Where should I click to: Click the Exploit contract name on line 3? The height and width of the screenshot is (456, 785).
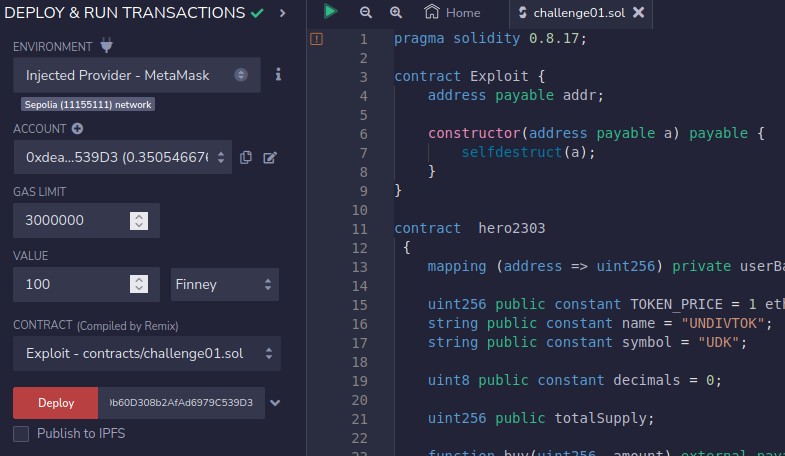pyautogui.click(x=499, y=76)
